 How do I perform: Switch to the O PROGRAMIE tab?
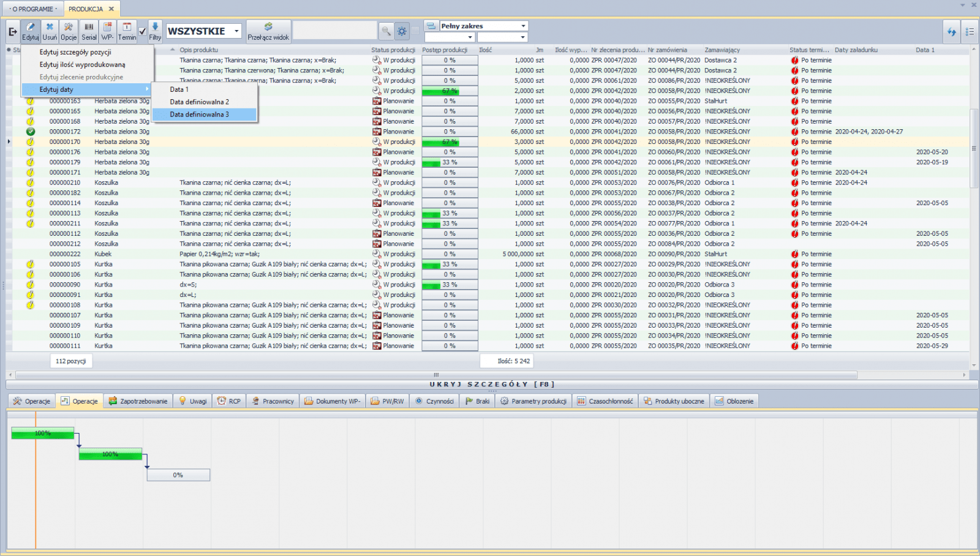[x=34, y=9]
